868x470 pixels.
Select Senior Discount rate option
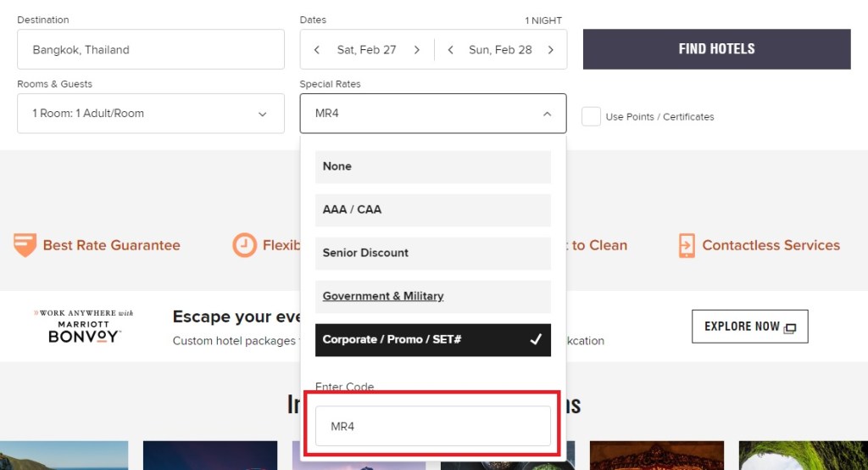(x=432, y=253)
